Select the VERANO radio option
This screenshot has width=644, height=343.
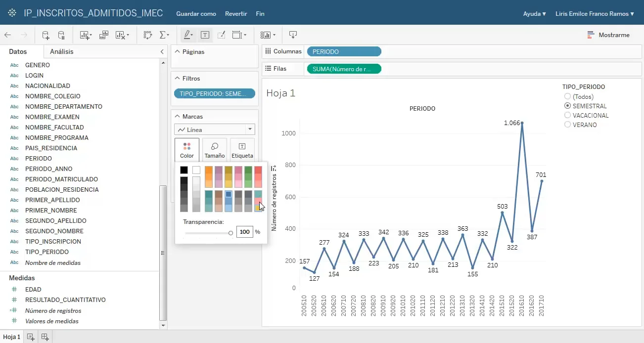click(x=567, y=125)
